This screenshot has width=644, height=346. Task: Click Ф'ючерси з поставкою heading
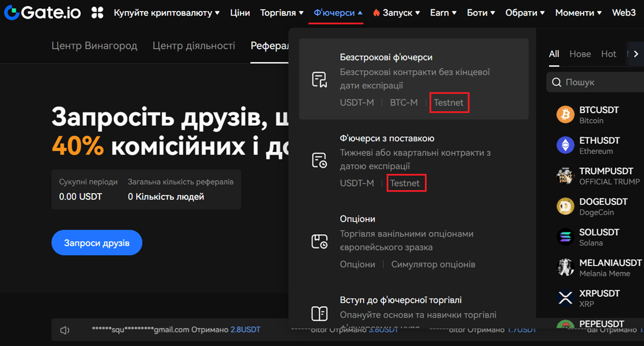point(387,139)
